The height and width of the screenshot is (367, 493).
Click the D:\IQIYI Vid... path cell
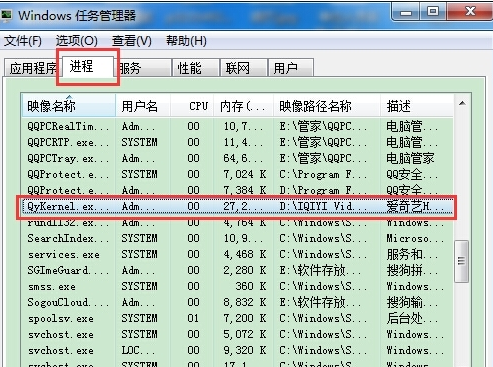click(x=323, y=207)
